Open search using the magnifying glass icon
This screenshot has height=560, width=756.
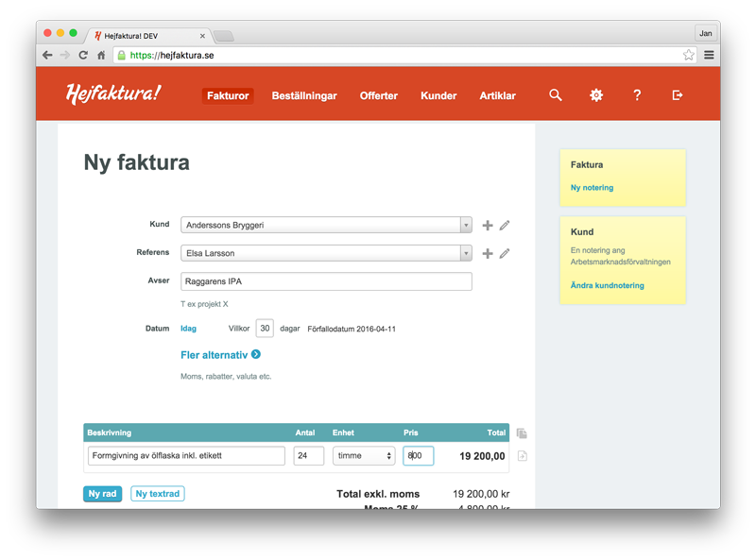[556, 95]
